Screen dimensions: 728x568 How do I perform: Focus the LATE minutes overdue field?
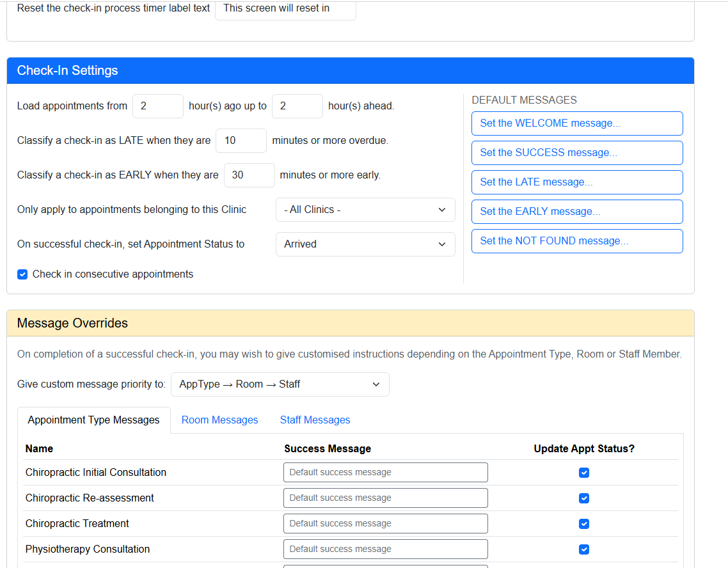point(241,141)
